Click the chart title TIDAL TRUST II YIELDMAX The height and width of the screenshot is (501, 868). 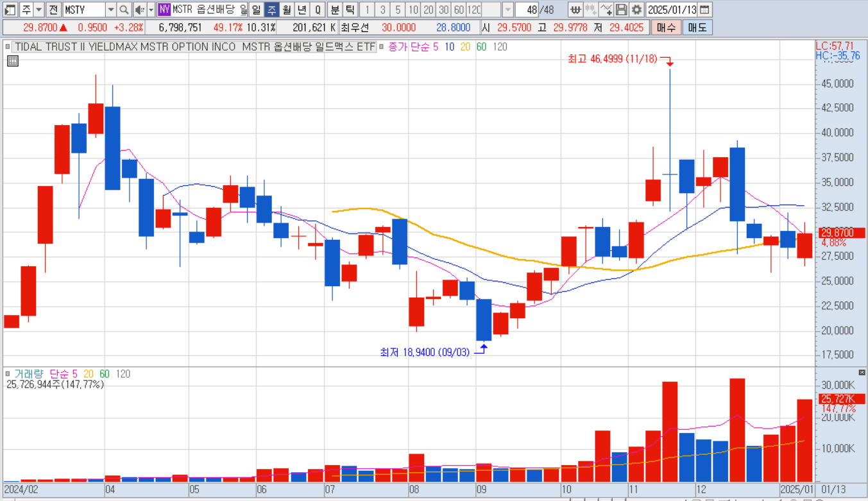pos(194,46)
